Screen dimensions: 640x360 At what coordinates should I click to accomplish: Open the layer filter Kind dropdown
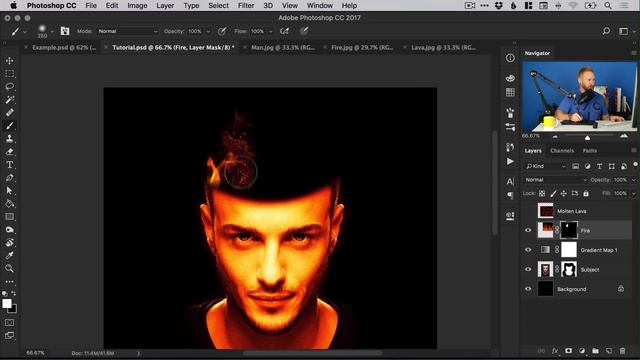click(x=546, y=166)
